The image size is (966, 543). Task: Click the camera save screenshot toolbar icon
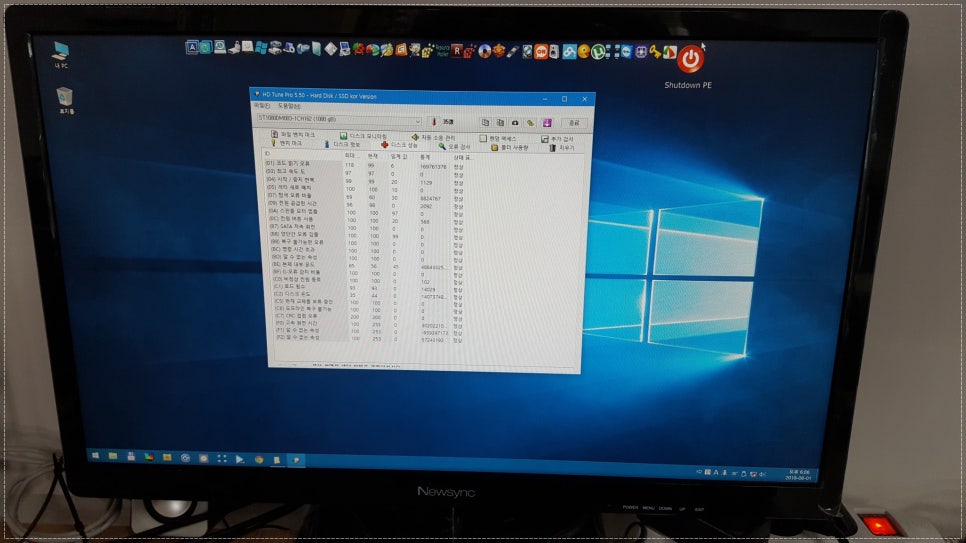[515, 123]
